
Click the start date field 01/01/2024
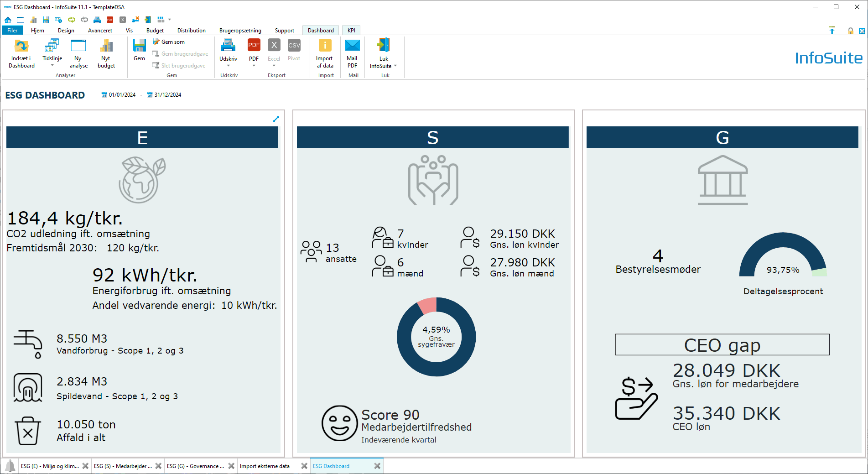tap(119, 95)
